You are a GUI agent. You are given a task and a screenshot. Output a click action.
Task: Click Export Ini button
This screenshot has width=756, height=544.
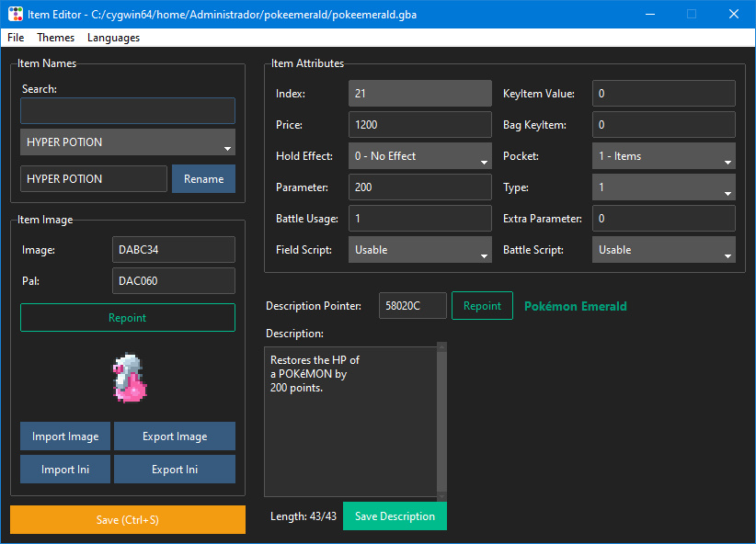175,470
